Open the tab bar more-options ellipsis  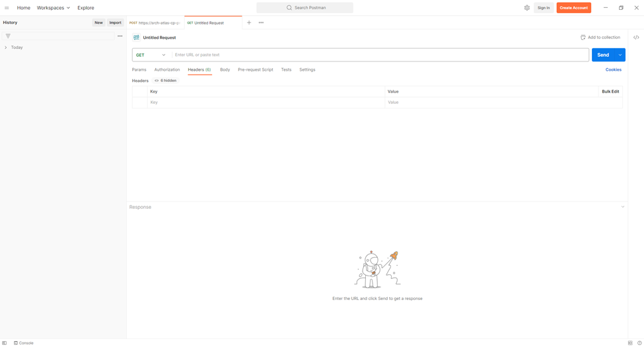261,22
